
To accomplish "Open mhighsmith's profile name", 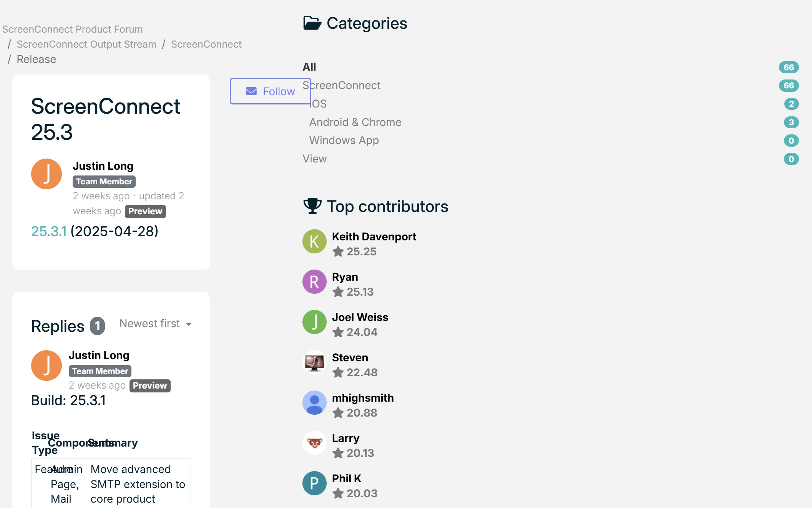I will point(363,398).
